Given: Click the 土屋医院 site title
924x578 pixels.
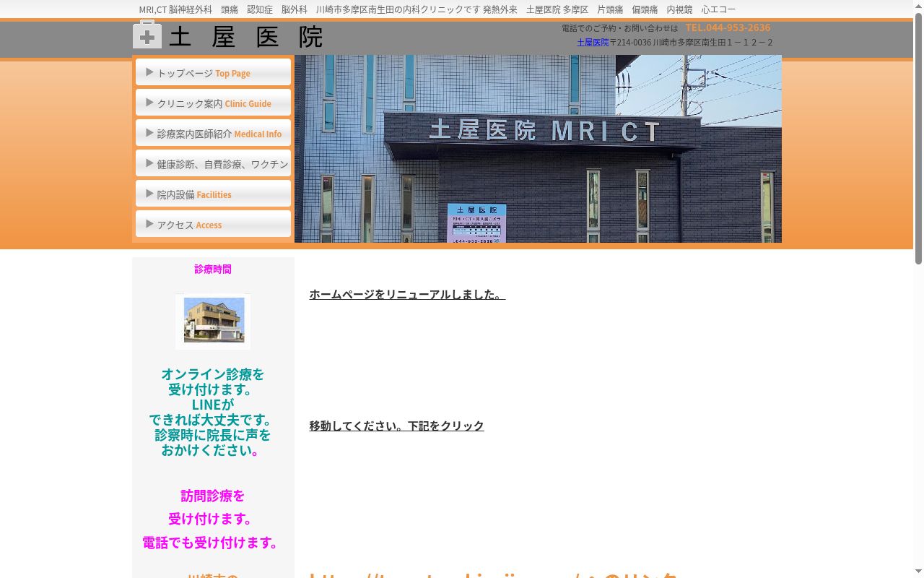Looking at the screenshot, I should click(x=245, y=36).
